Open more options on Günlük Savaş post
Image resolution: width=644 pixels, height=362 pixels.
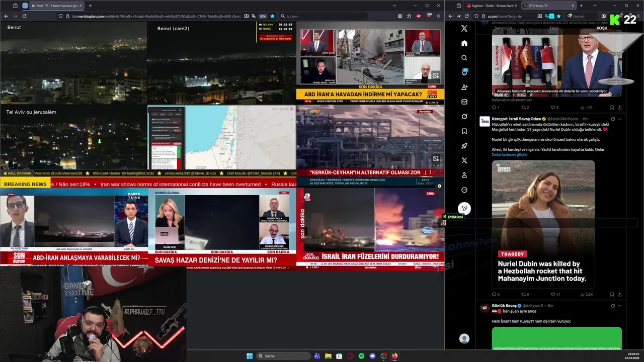tap(619, 306)
